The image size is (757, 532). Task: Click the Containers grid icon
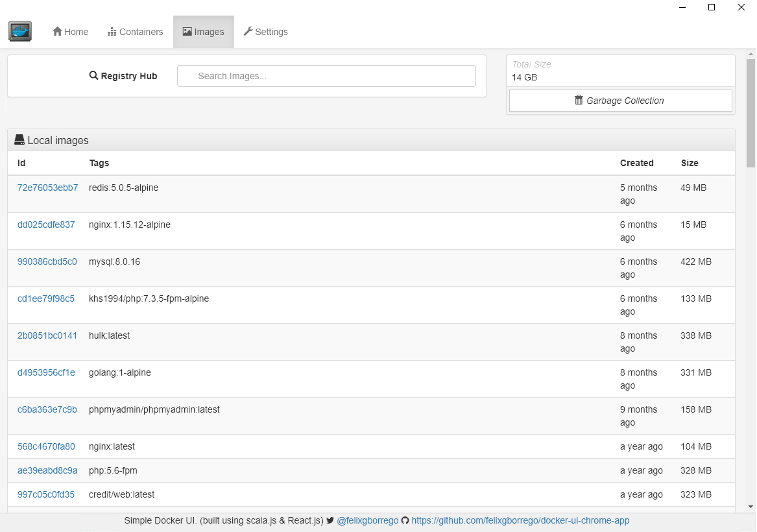coord(112,31)
